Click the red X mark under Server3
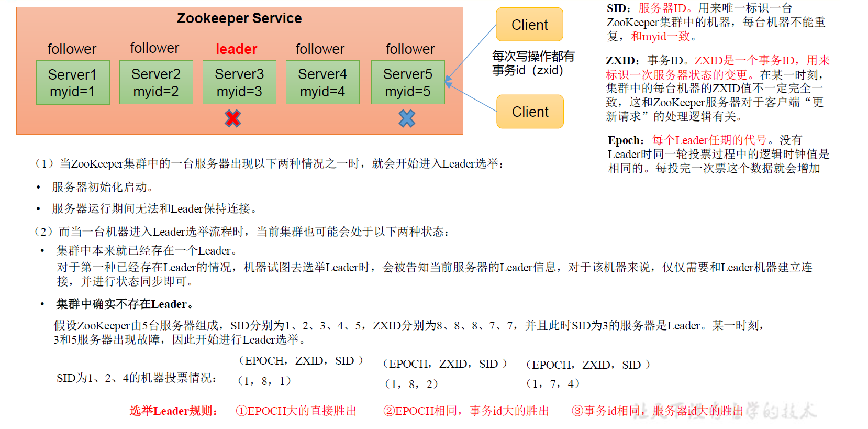The height and width of the screenshot is (429, 868). coord(233,118)
